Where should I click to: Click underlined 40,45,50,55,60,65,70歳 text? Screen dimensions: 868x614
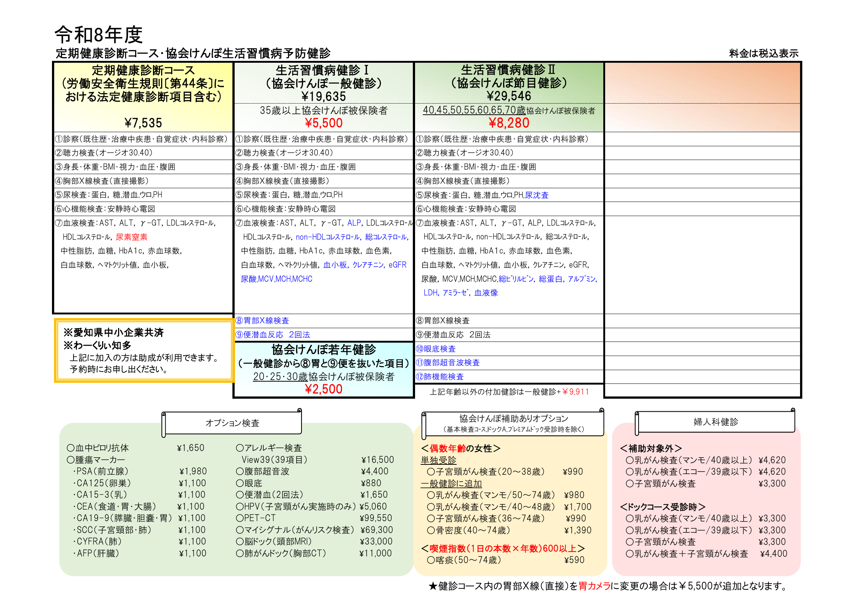pyautogui.click(x=474, y=110)
